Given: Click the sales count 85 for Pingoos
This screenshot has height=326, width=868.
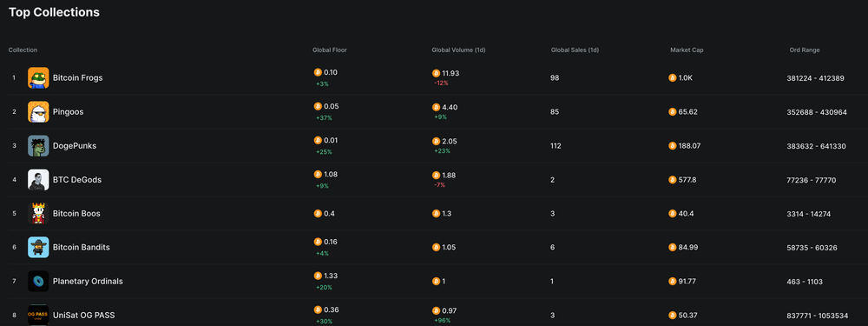Looking at the screenshot, I should point(555,112).
